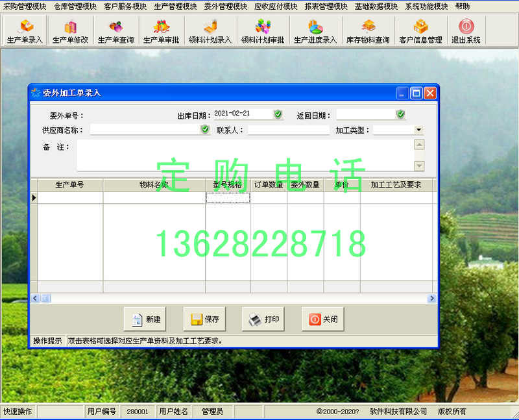Click the 出库日期 date picker shield icon
This screenshot has height=420, width=519.
278,114
